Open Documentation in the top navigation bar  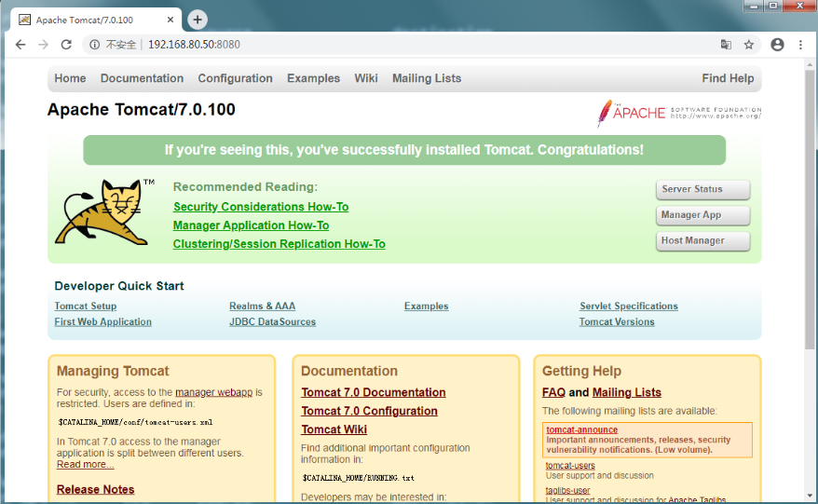coord(142,78)
